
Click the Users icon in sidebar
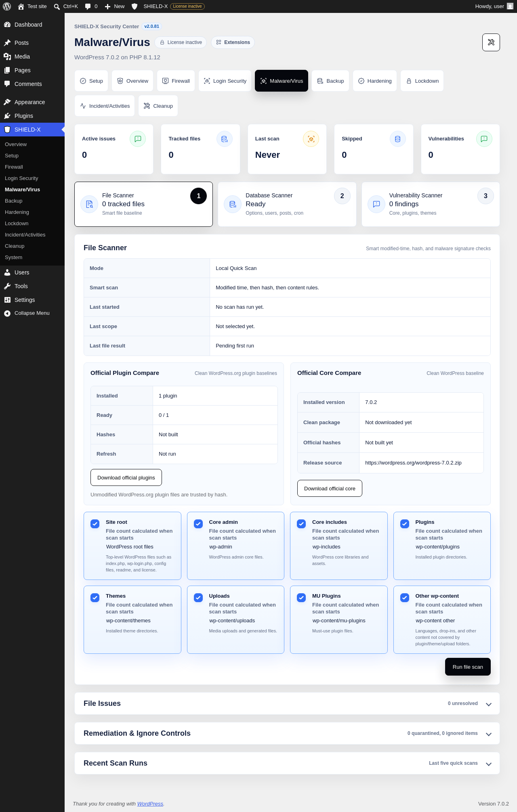point(7,272)
